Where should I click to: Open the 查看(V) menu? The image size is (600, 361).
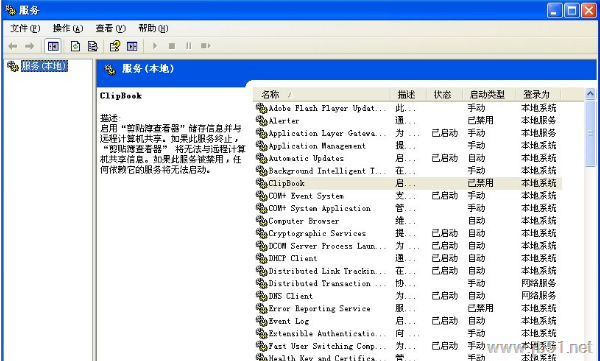[111, 28]
